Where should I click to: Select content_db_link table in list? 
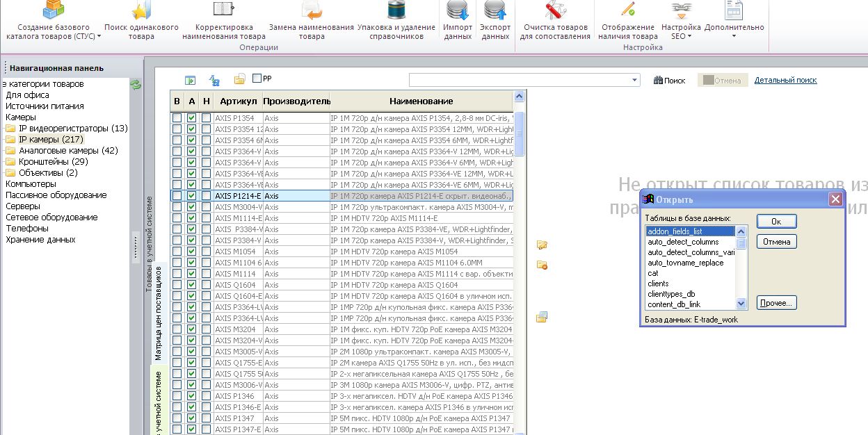tap(689, 304)
